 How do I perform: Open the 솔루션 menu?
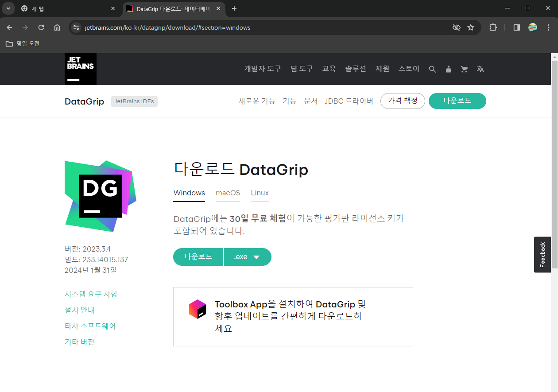356,69
